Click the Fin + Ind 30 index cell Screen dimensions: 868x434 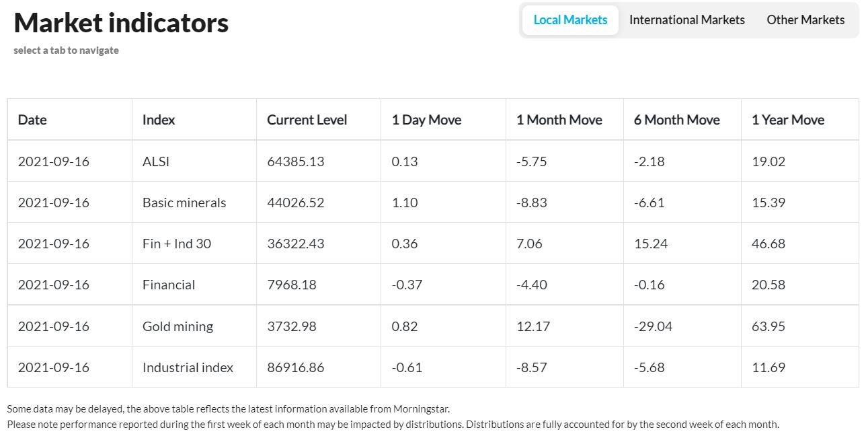click(177, 244)
